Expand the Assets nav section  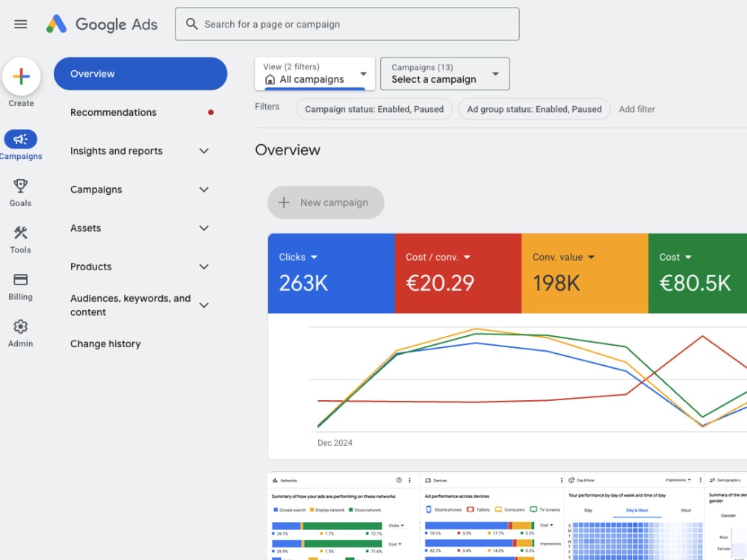pos(204,228)
